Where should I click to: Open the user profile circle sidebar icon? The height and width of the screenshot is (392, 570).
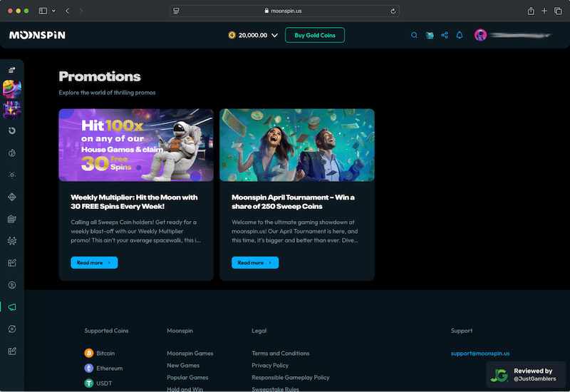pos(12,285)
